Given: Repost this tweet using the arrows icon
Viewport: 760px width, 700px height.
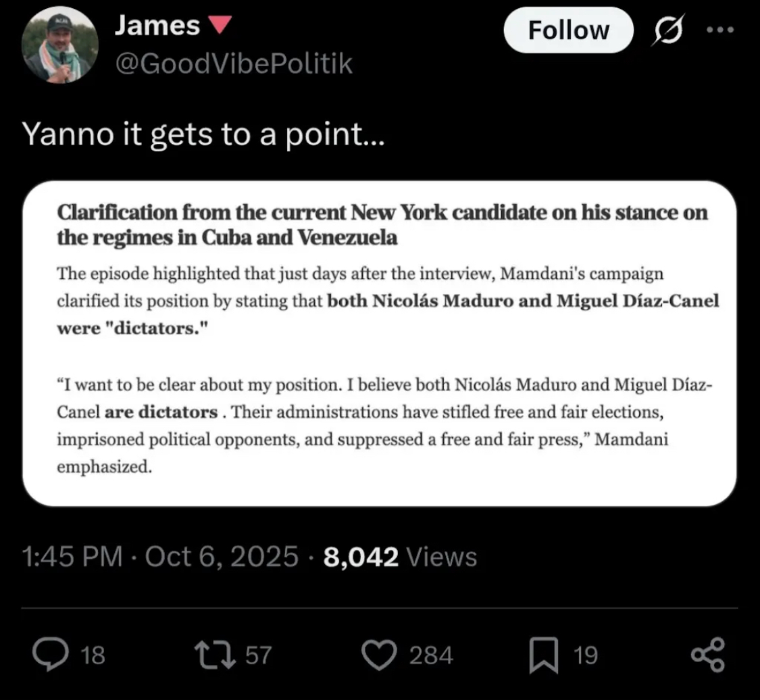Looking at the screenshot, I should coord(211,655).
